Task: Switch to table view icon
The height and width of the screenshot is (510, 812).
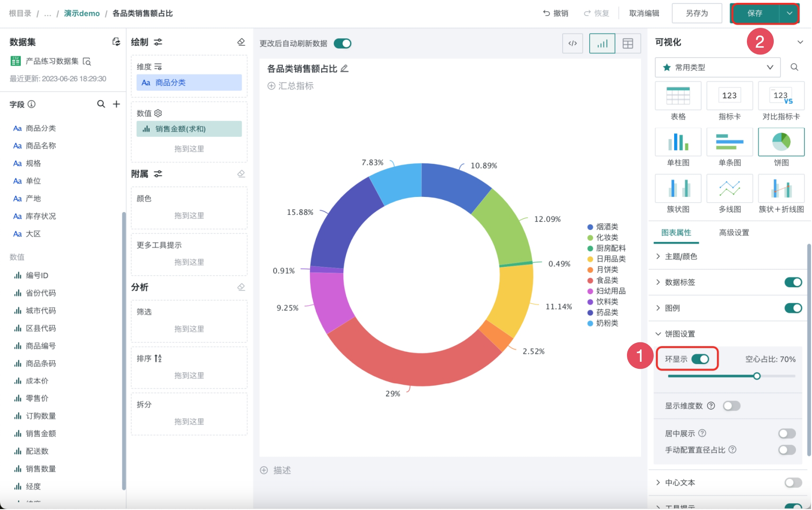Action: tap(628, 43)
